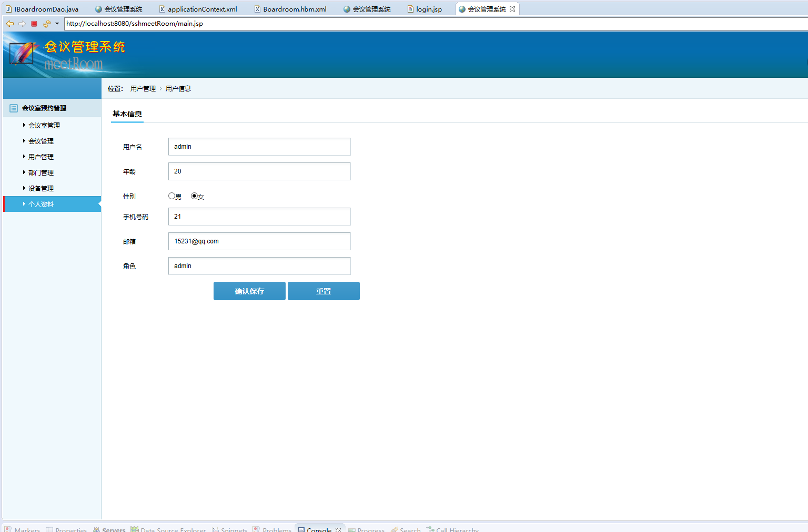This screenshot has height=532, width=808.
Task: Expand the 部门管理 sidebar item
Action: click(x=41, y=172)
